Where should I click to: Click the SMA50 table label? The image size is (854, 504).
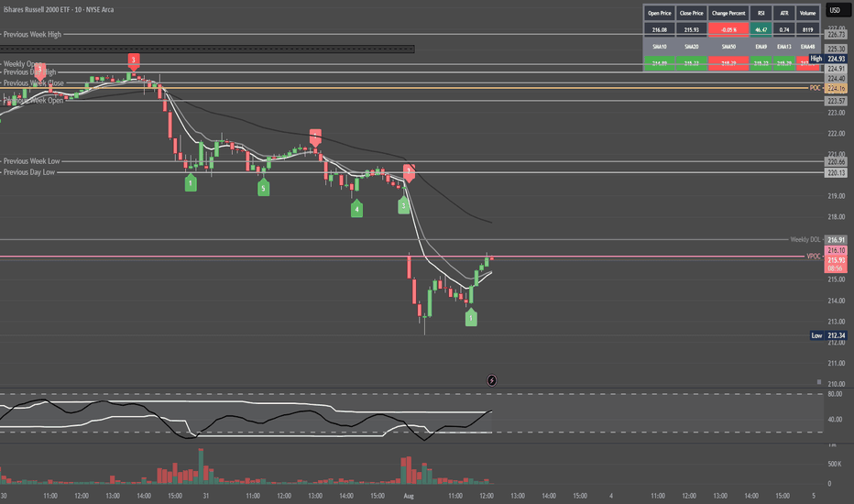coord(728,47)
